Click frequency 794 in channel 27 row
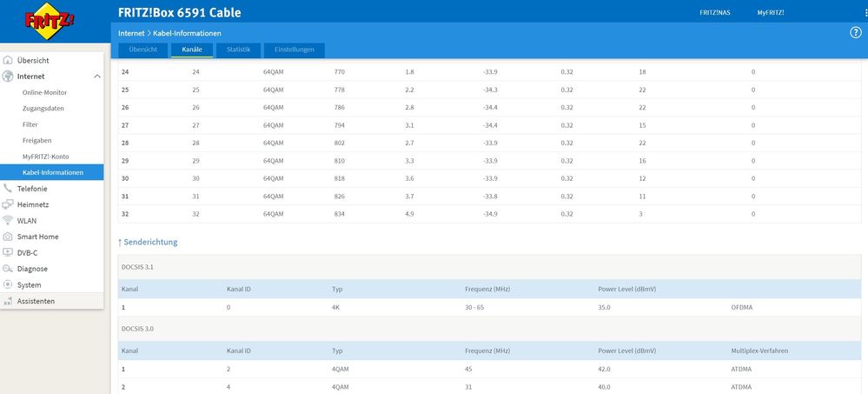 click(340, 125)
